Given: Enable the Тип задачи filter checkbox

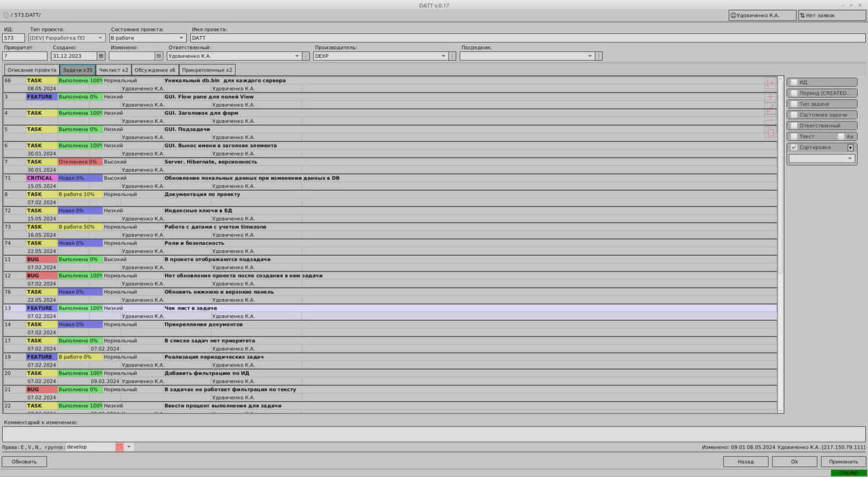Looking at the screenshot, I should 793,104.
